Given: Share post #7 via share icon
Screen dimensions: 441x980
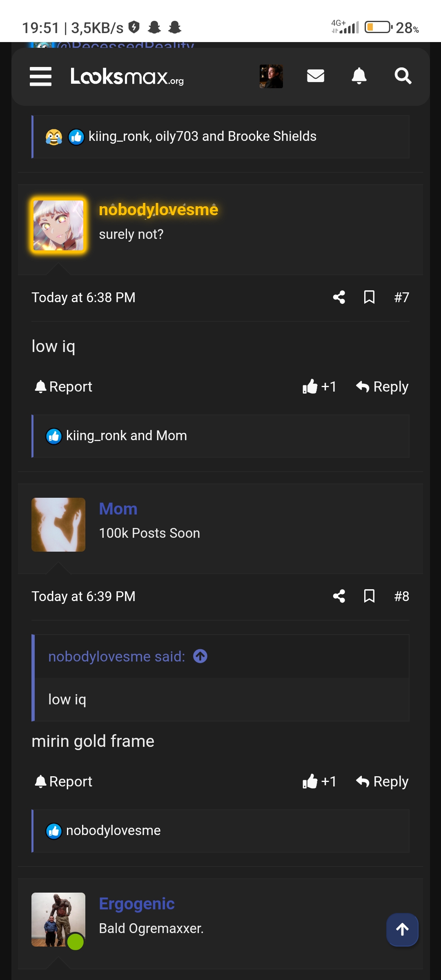Looking at the screenshot, I should pyautogui.click(x=339, y=297).
